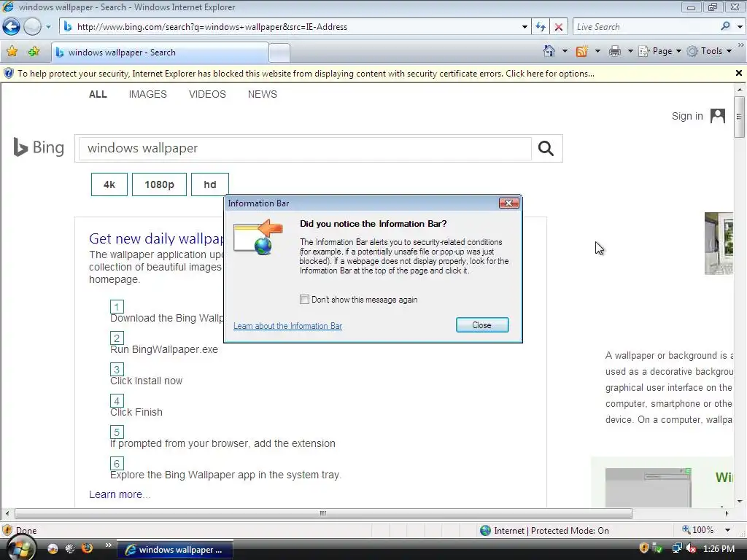The image size is (747, 560).
Task: Click the Print toolbar icon
Action: tap(615, 51)
